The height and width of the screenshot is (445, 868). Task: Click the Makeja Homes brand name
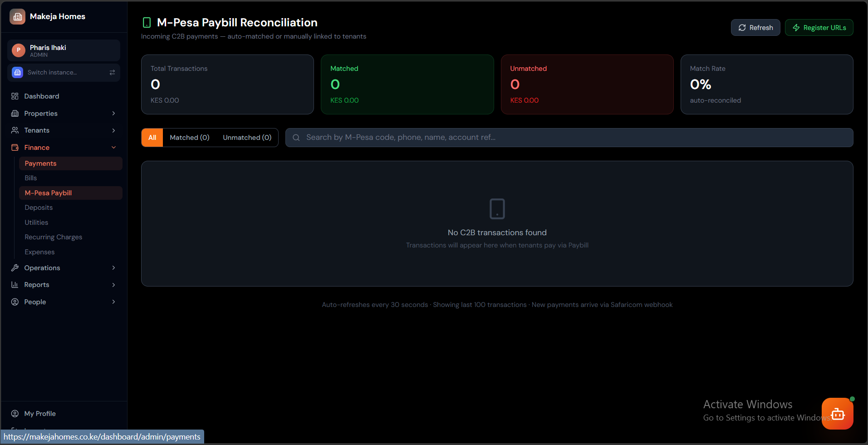tap(58, 17)
